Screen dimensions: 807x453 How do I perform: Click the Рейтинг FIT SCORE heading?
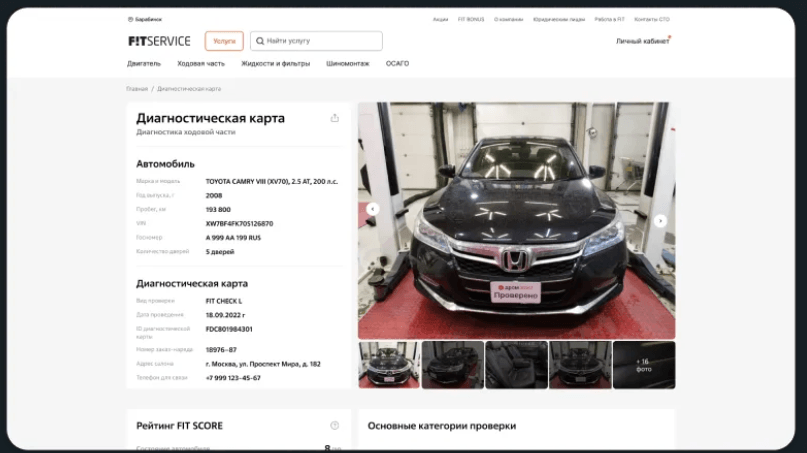point(180,426)
